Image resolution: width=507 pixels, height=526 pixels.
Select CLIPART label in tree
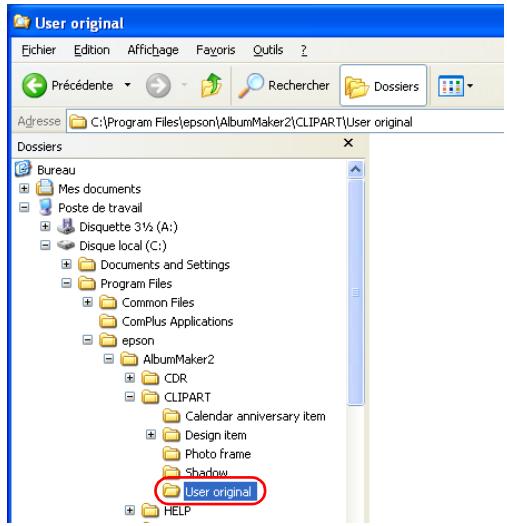click(187, 398)
